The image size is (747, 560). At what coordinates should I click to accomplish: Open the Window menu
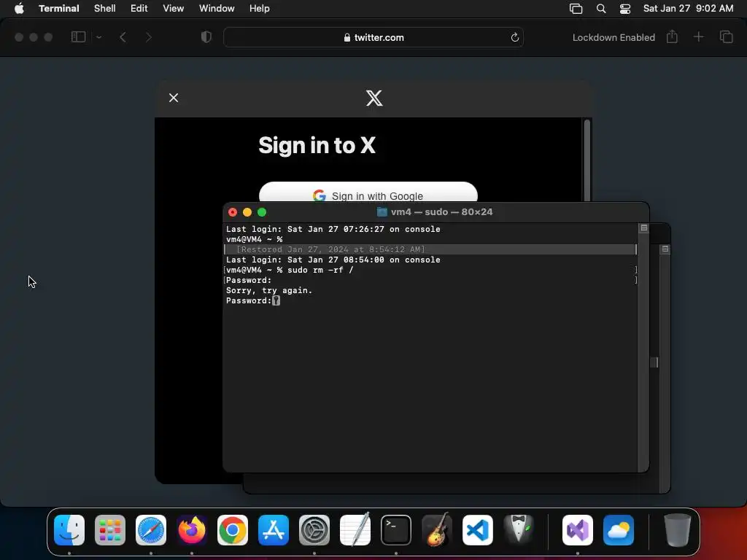point(217,9)
